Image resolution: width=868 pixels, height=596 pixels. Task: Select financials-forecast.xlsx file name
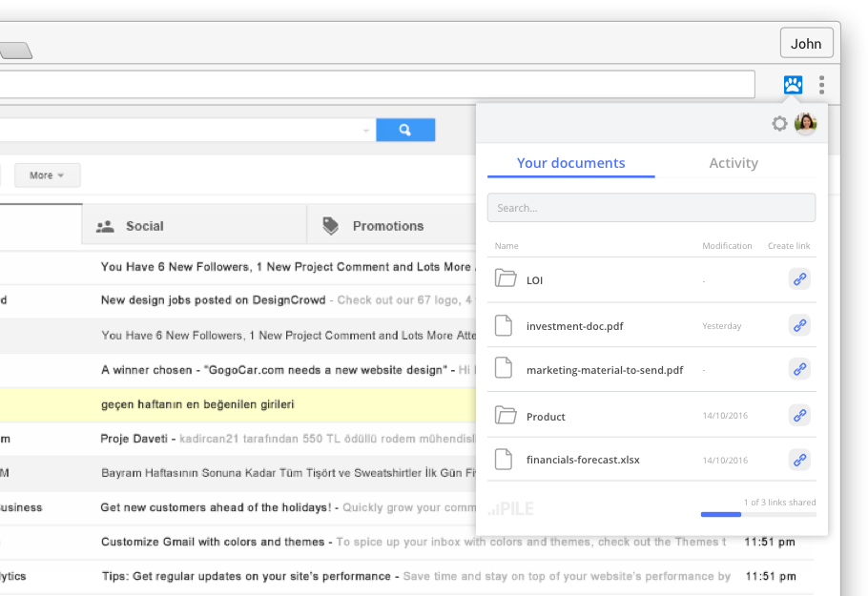[x=583, y=460]
